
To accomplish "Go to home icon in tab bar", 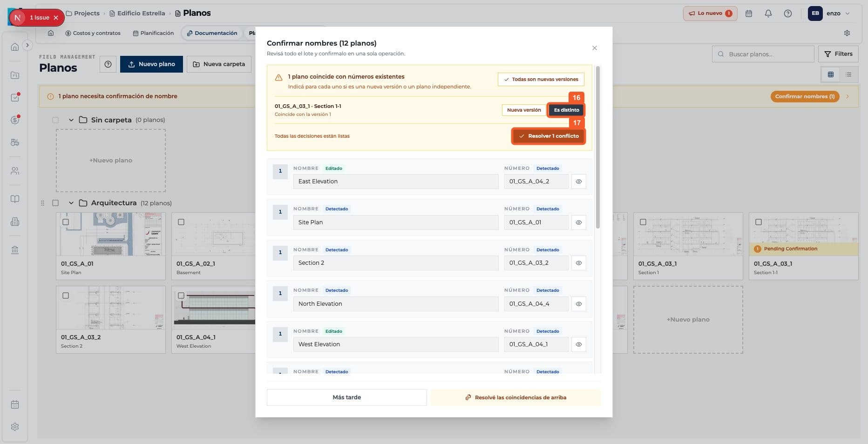I will 51,33.
